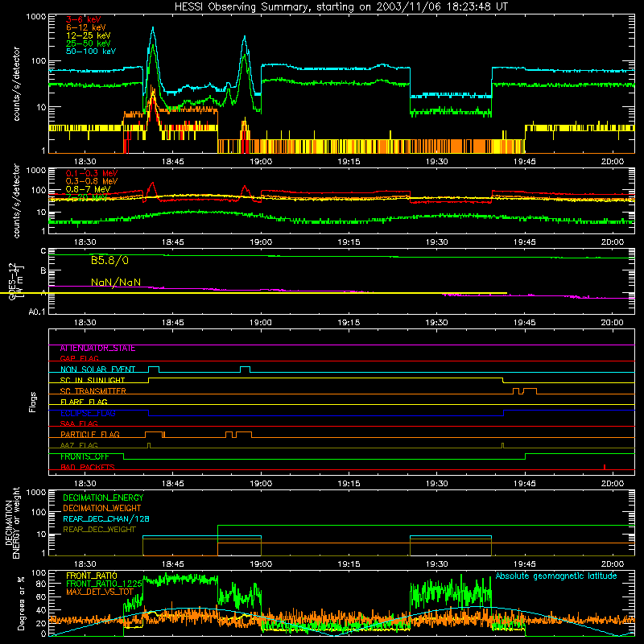Click the REAR_DEC_CHAN/128 legend label
Image resolution: width=644 pixels, height=644 pixels.
coord(106,518)
